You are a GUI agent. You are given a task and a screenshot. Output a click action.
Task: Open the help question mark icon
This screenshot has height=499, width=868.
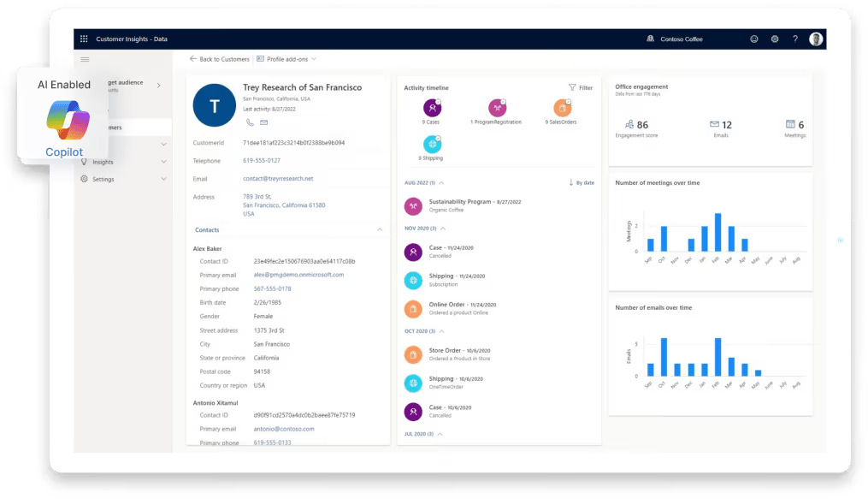click(795, 39)
